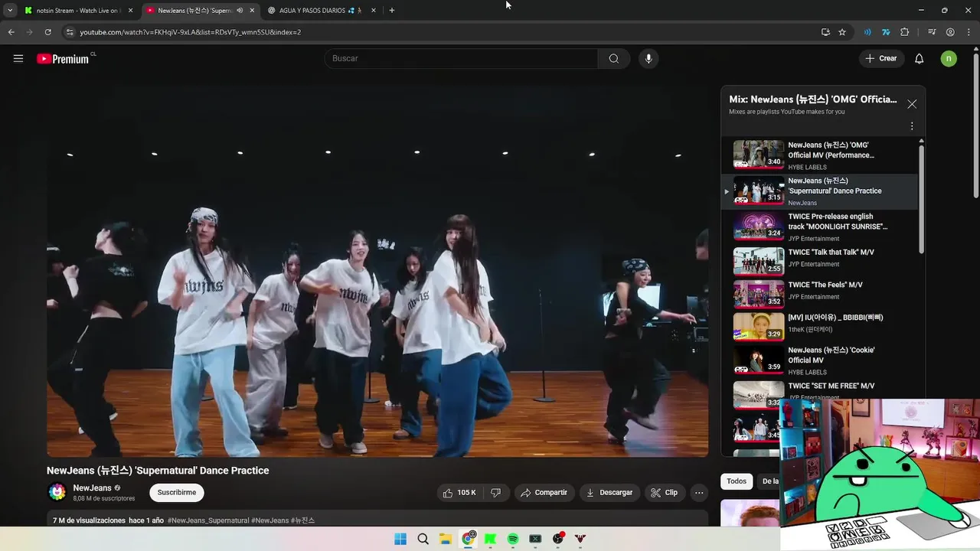Play TWICE "The Feels" M/V
The image size is (980, 551).
click(x=819, y=293)
